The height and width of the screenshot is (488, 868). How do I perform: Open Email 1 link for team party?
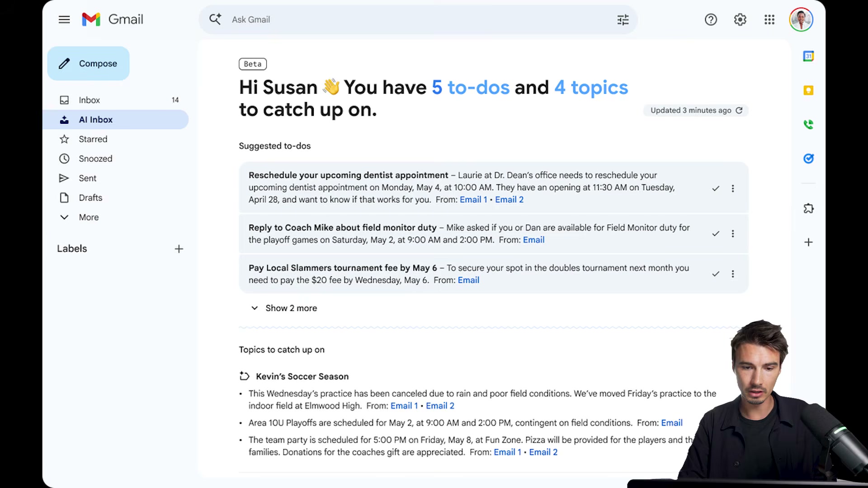point(507,452)
